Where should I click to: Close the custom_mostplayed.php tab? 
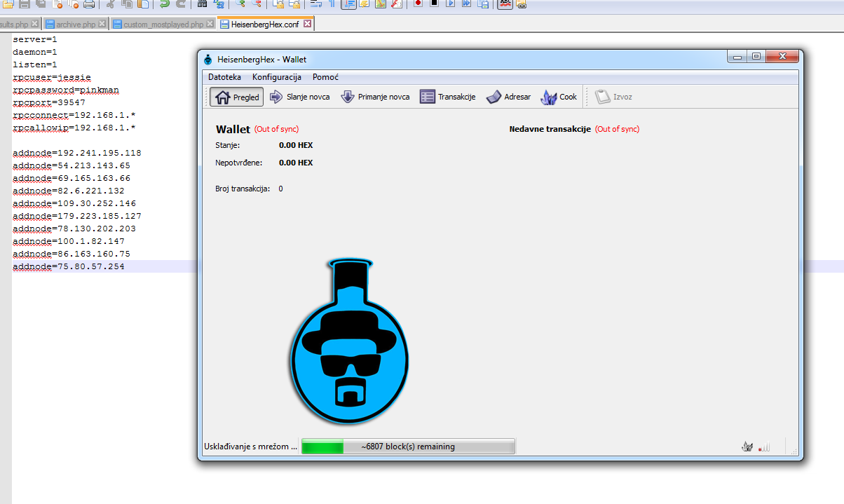click(210, 24)
